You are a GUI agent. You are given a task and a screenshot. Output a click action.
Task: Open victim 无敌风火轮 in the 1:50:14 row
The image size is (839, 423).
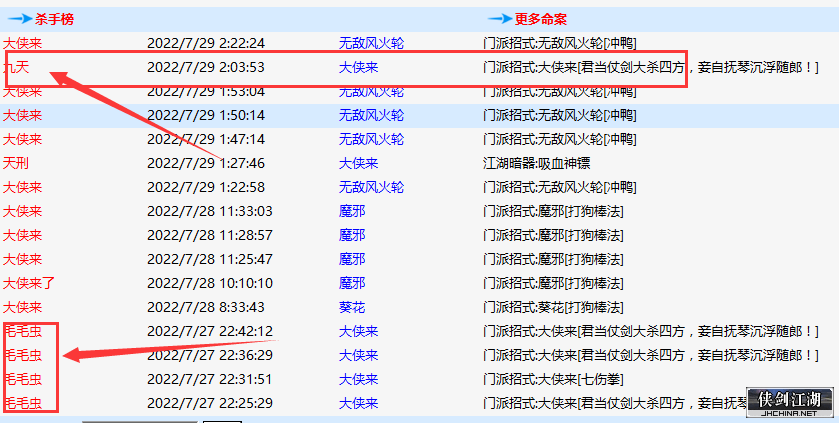click(371, 116)
